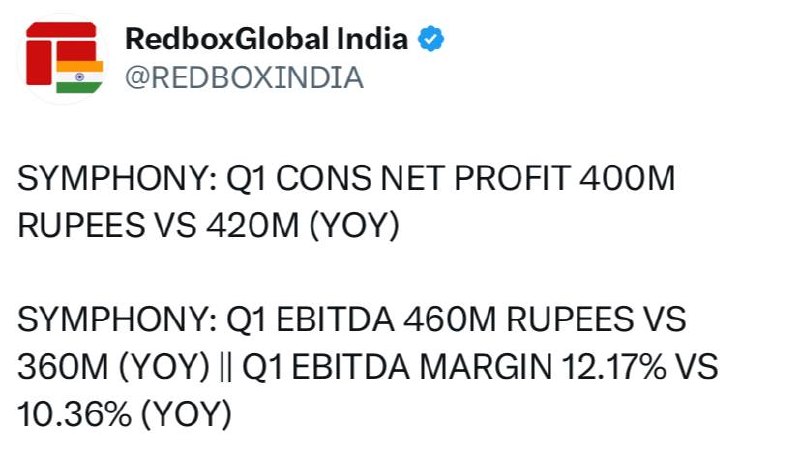Click the final (YOY) in tweet
The height and width of the screenshot is (456, 800).
[186, 414]
